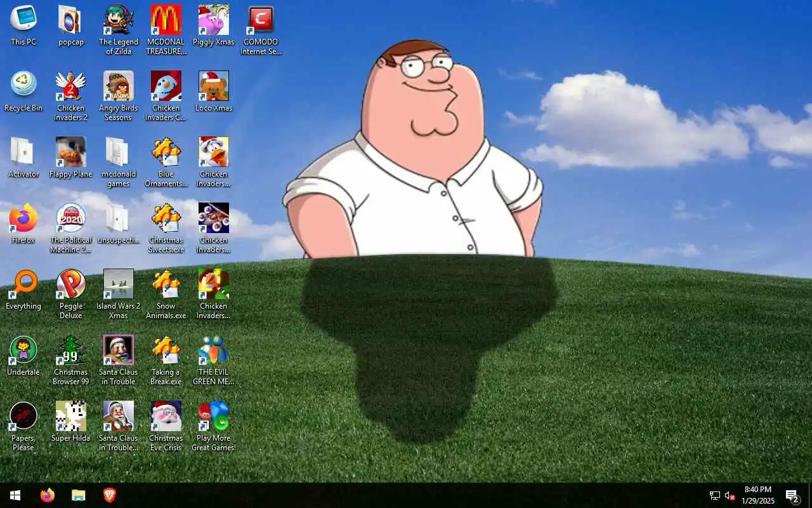The height and width of the screenshot is (508, 812).
Task: Click the Show desktop strip
Action: coord(810,495)
